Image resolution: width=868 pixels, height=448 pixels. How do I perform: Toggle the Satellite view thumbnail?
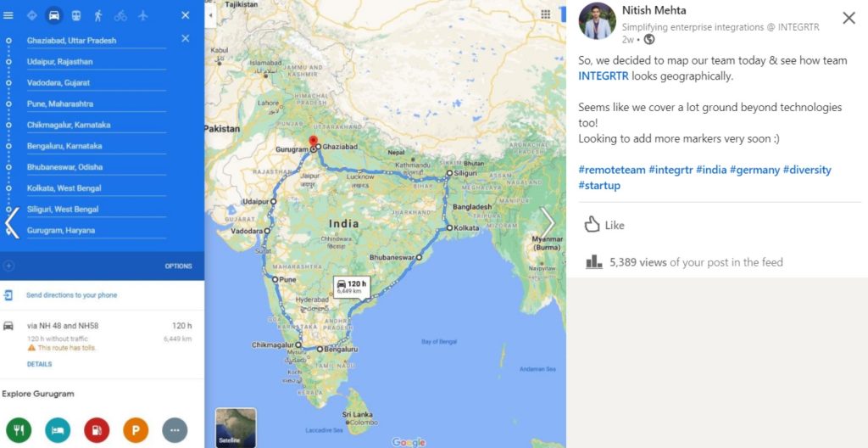click(x=236, y=428)
